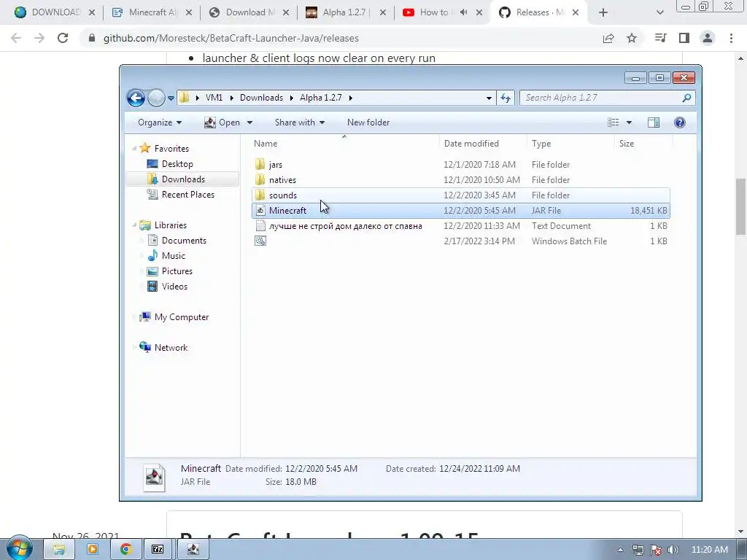This screenshot has height=560, width=747.
Task: Refresh the Alpha 1.2.7 folder view
Action: (505, 98)
